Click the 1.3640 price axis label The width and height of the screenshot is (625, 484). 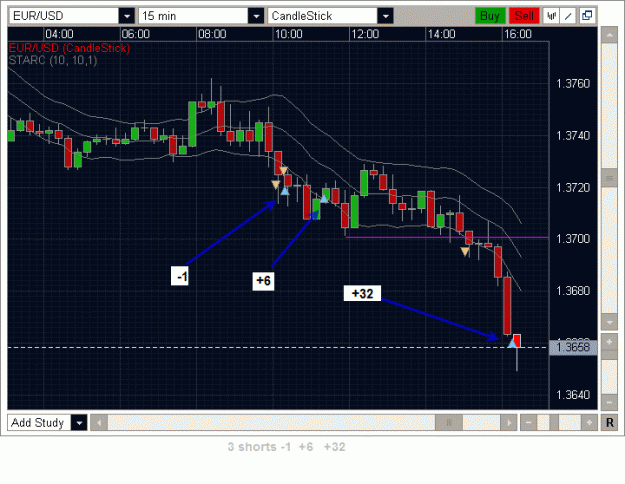[x=573, y=395]
